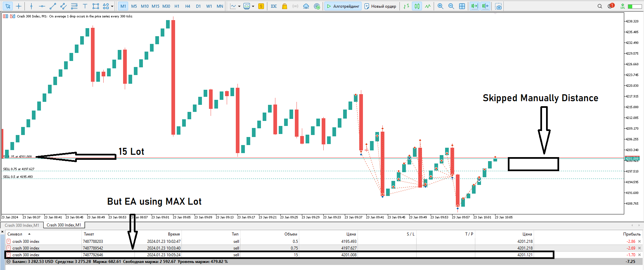Viewport: 644px width, 270px height.
Task: Close the 0.5 lot sell position
Action: click(639, 242)
